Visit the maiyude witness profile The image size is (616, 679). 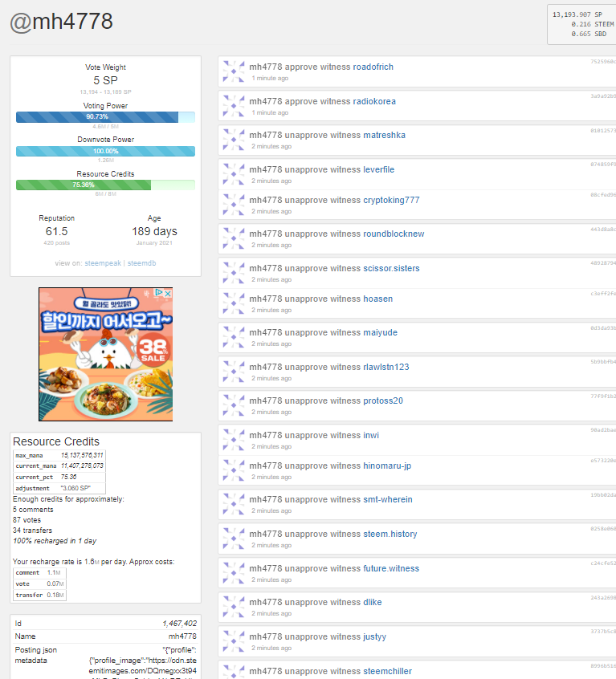coord(381,332)
